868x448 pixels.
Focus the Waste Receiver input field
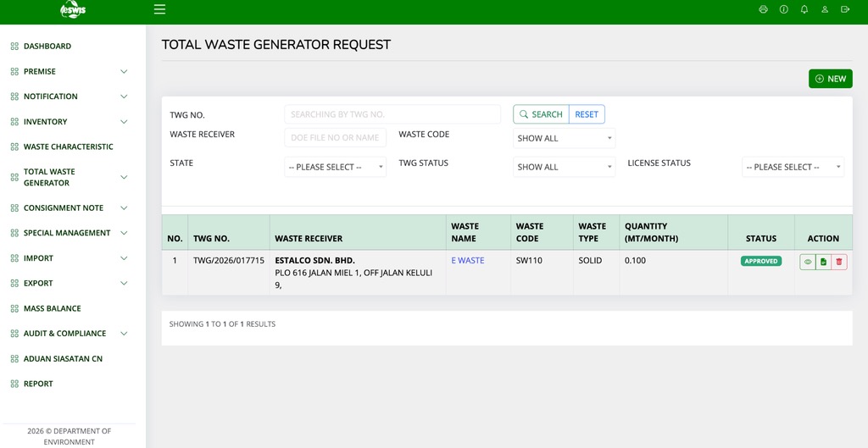point(336,138)
